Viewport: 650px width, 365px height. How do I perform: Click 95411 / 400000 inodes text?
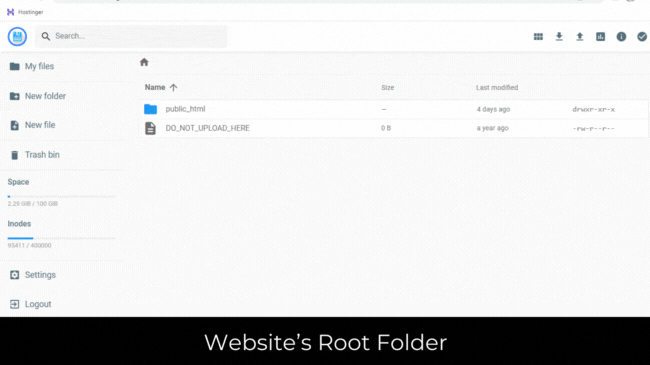pos(29,246)
